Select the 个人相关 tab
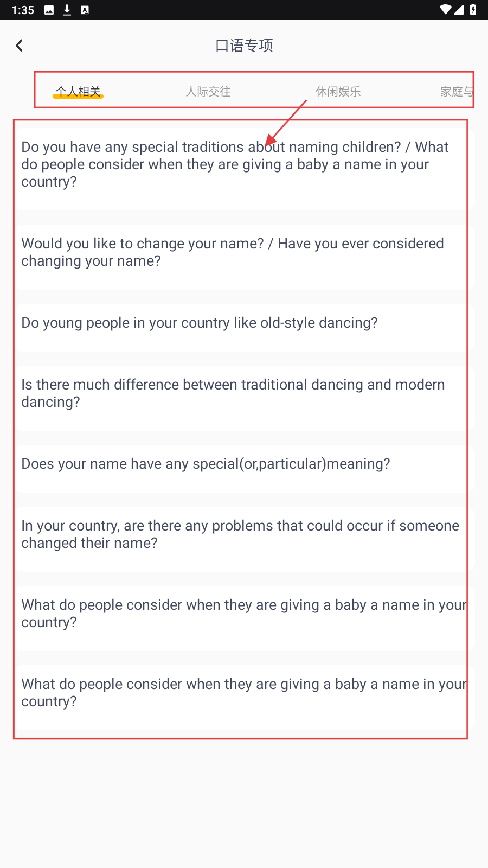The height and width of the screenshot is (868, 488). [78, 92]
